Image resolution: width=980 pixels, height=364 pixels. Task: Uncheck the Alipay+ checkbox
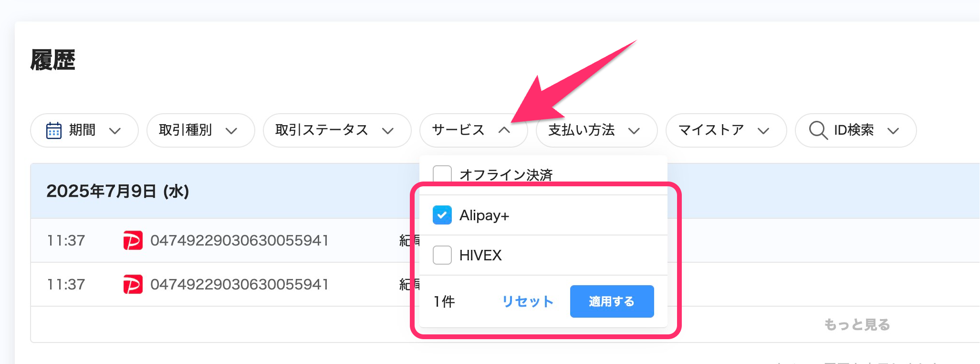tap(442, 215)
